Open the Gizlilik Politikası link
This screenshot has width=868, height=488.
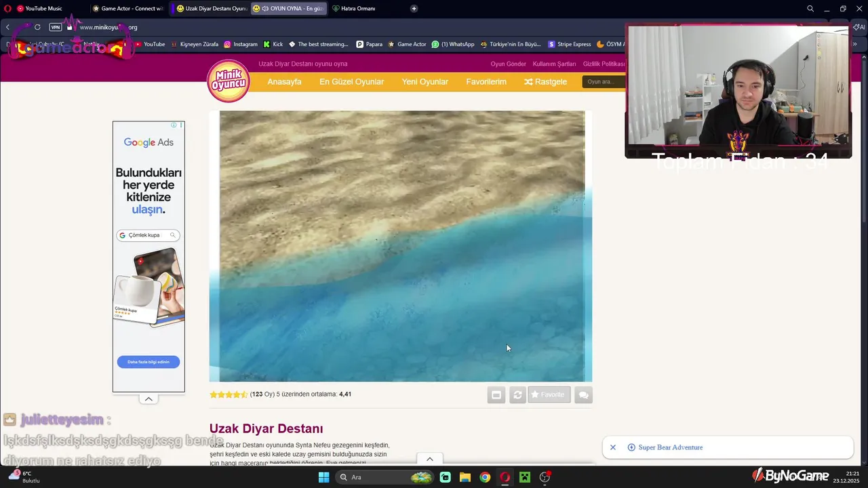(x=604, y=64)
